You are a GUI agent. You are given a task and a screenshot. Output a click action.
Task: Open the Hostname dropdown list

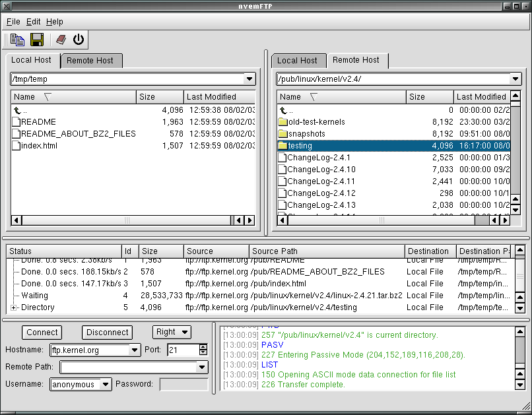point(135,350)
